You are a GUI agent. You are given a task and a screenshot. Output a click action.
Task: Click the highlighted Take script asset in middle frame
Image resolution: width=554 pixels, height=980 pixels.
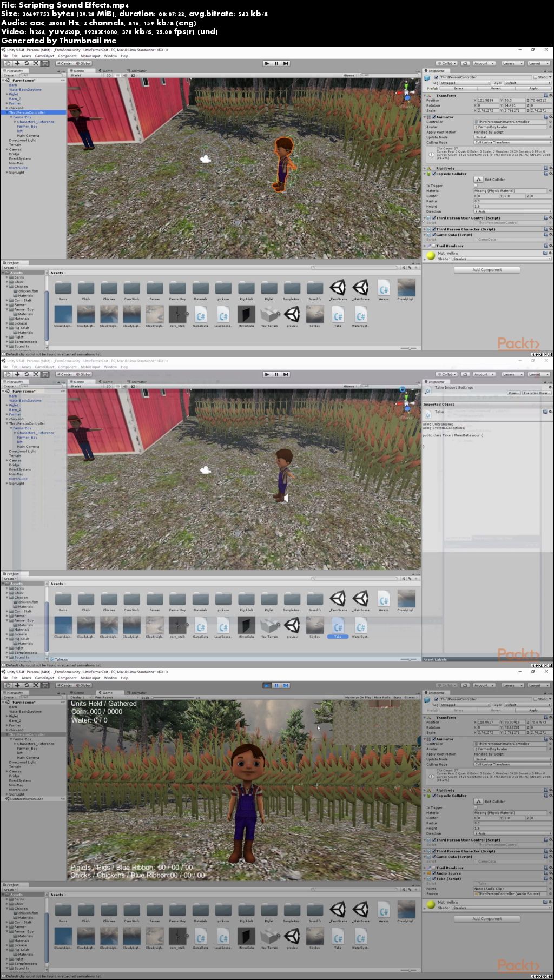338,628
